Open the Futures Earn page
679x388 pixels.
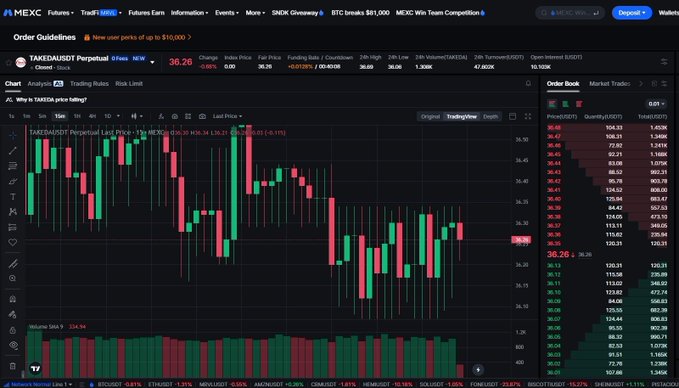pyautogui.click(x=146, y=13)
